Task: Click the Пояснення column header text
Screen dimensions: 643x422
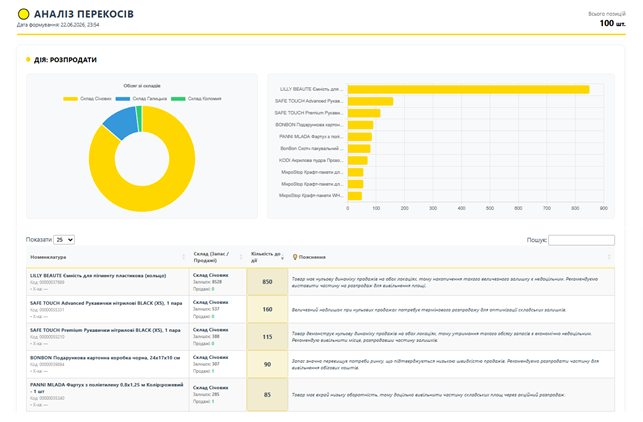Action: [x=312, y=257]
